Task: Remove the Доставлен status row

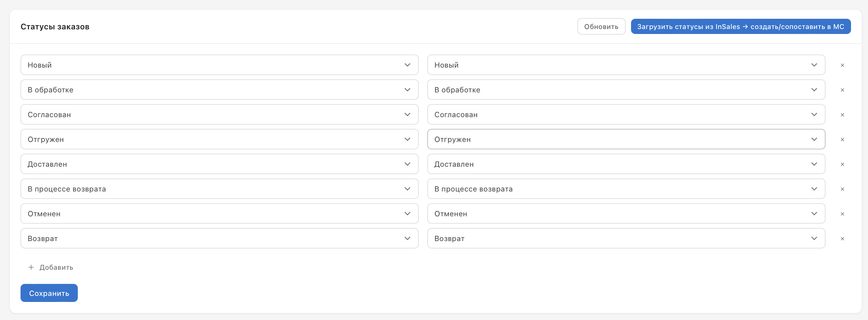Action: point(842,164)
